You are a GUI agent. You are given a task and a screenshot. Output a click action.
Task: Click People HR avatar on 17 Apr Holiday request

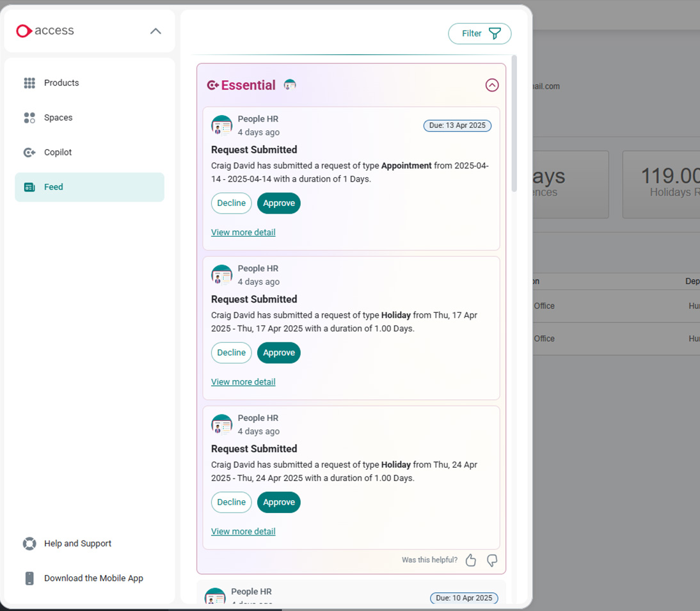click(x=221, y=275)
